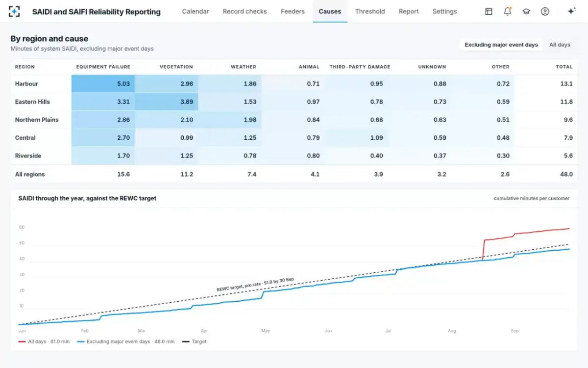The height and width of the screenshot is (368, 588).
Task: Select the Harbour region row label
Action: coord(26,84)
